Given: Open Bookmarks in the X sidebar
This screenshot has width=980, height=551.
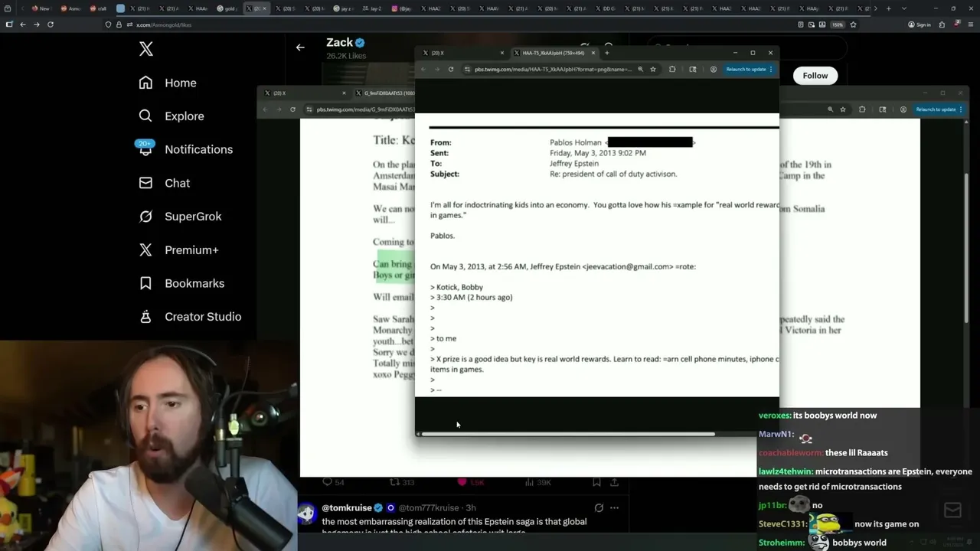Looking at the screenshot, I should point(181,283).
